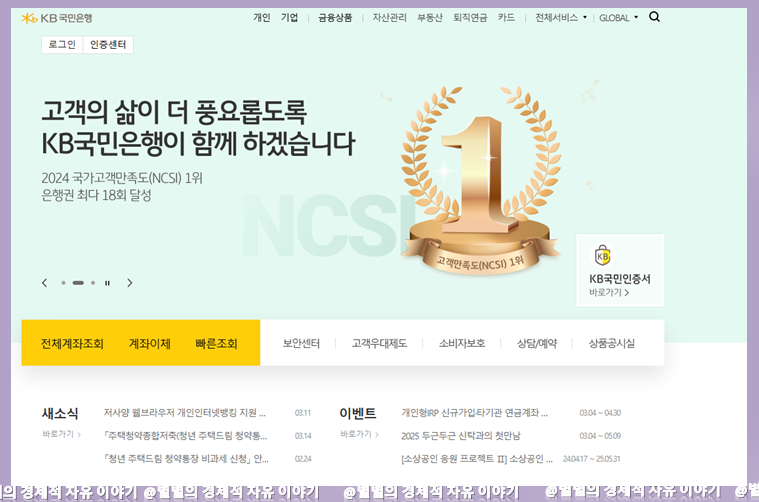Open the 부동산 menu

430,17
